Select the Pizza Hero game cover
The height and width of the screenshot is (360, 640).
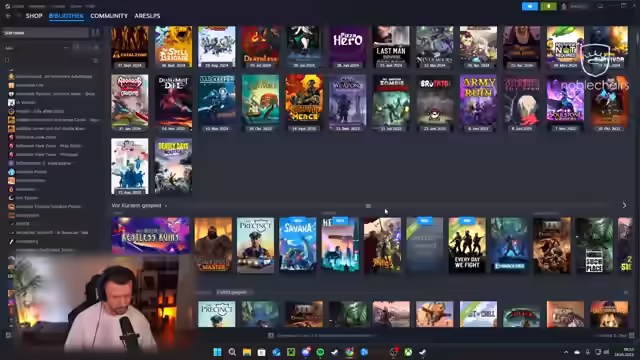point(347,47)
